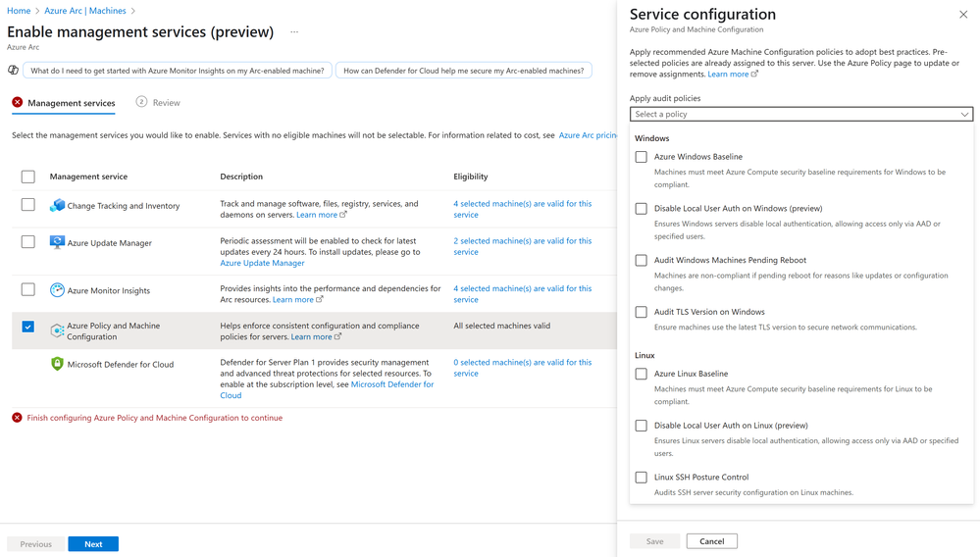Image resolution: width=980 pixels, height=557 pixels.
Task: Click the step 2 circle icon for Review
Action: 142,102
